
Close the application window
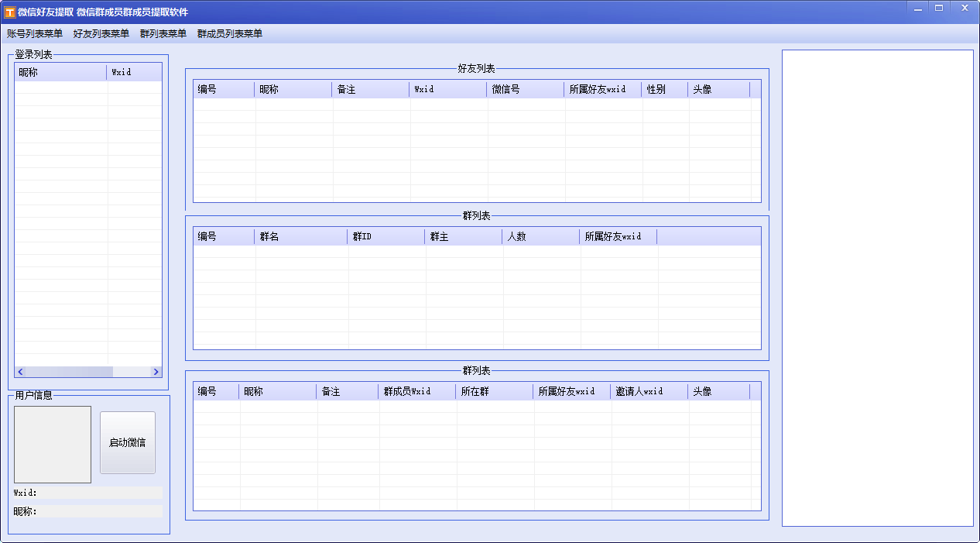pyautogui.click(x=965, y=8)
